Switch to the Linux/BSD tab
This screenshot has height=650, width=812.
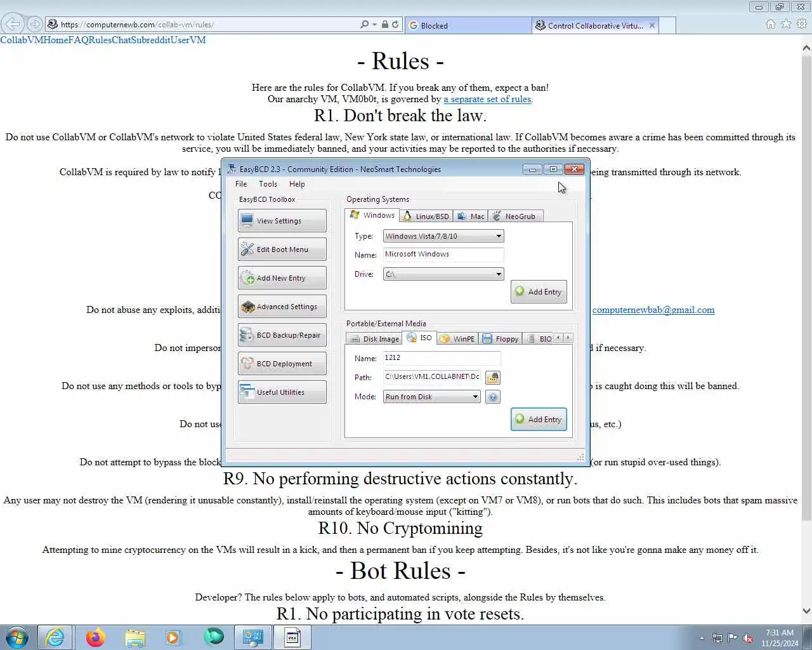pos(426,216)
